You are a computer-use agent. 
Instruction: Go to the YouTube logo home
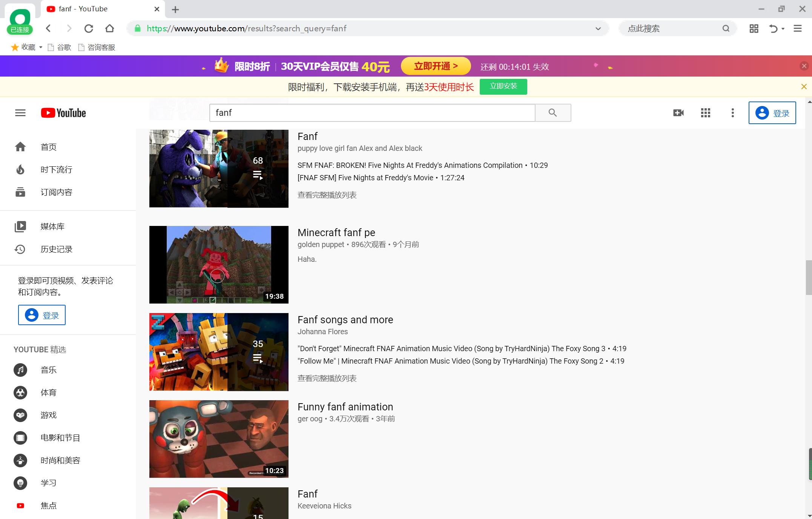(63, 113)
